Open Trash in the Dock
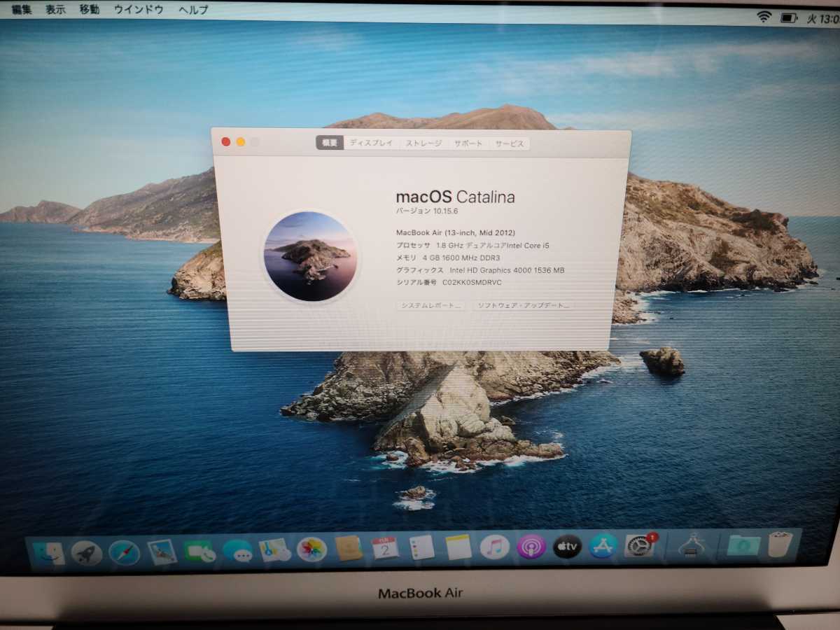The height and width of the screenshot is (630, 840). (x=780, y=543)
